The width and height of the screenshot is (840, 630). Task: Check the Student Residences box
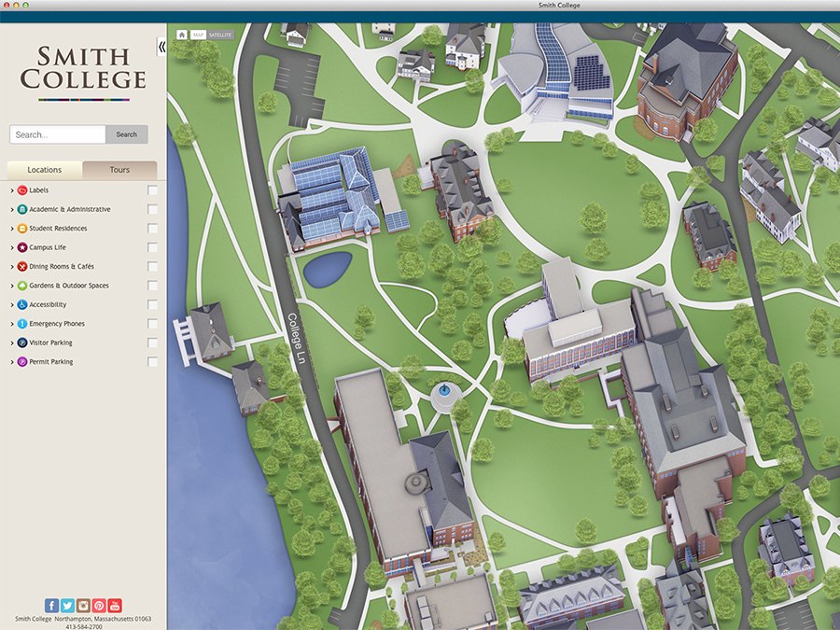tap(152, 229)
